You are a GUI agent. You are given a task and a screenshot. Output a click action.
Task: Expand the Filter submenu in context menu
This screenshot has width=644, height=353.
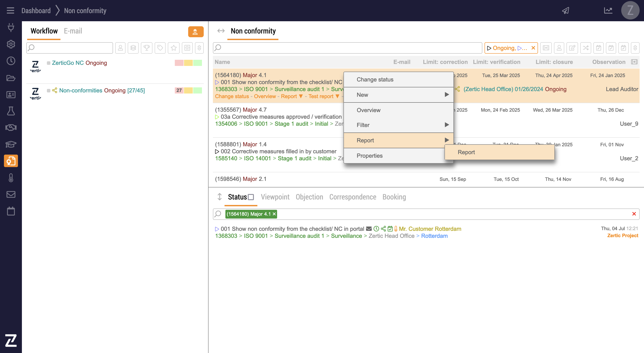point(447,125)
